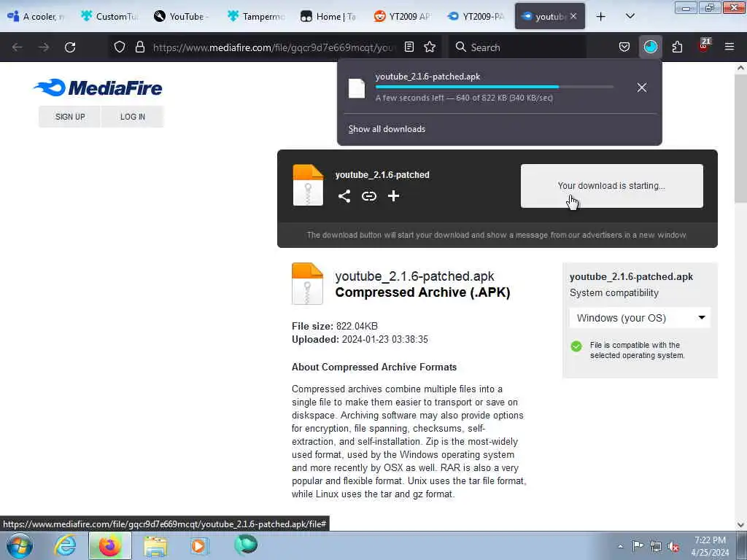Click the download progress bar
Screen dimensions: 747x560
494,87
